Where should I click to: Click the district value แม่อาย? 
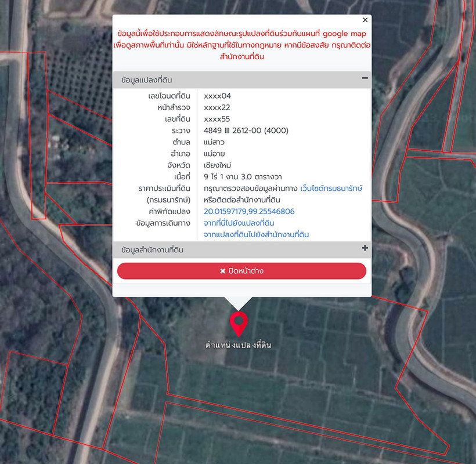pyautogui.click(x=214, y=154)
